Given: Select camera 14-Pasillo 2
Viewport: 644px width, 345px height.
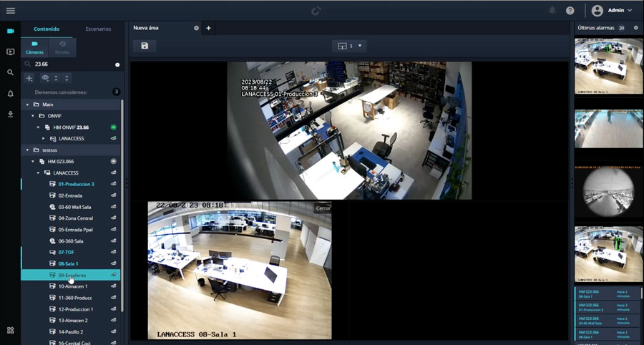Looking at the screenshot, I should [71, 331].
